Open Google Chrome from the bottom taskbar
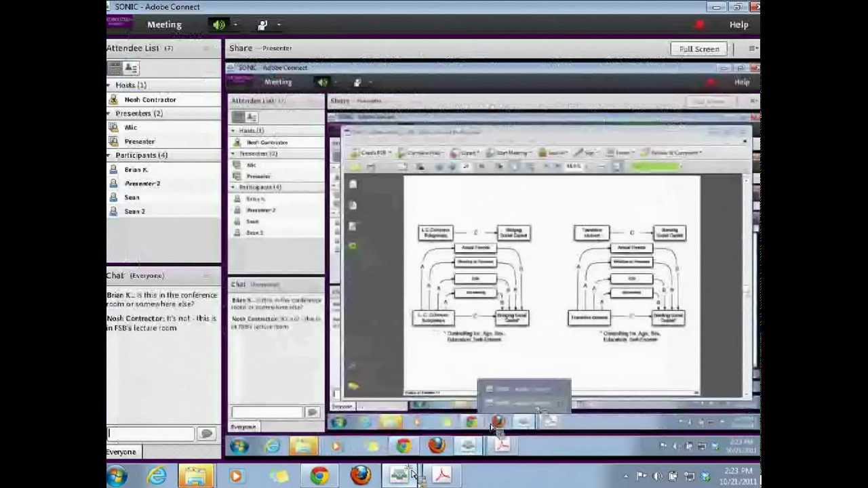The height and width of the screenshot is (488, 868). (319, 476)
